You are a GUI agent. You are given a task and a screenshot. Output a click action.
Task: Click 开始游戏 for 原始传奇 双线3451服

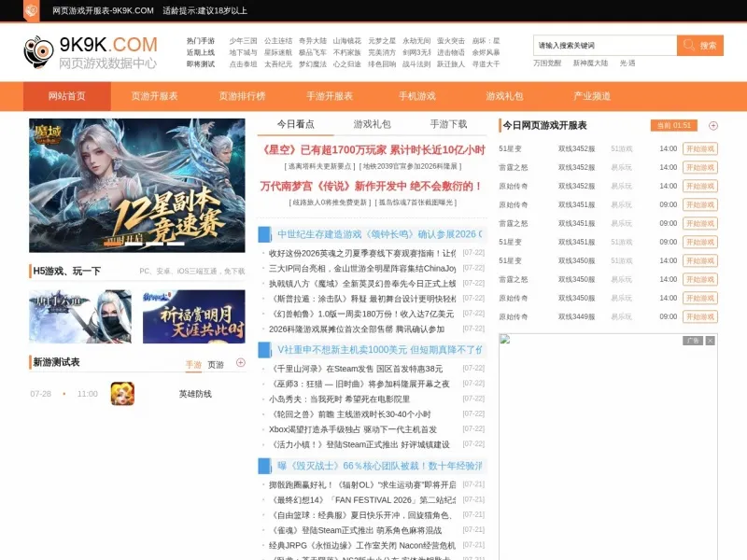click(x=700, y=204)
